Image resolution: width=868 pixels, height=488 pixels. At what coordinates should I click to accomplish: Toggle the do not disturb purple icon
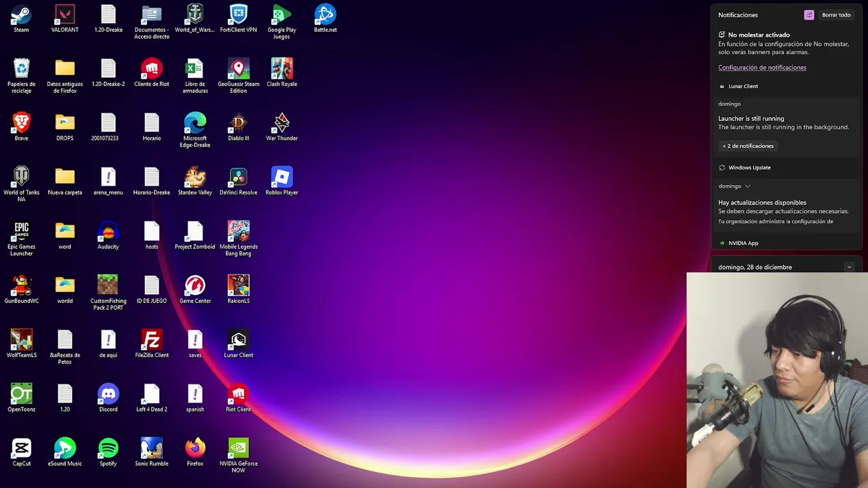809,15
